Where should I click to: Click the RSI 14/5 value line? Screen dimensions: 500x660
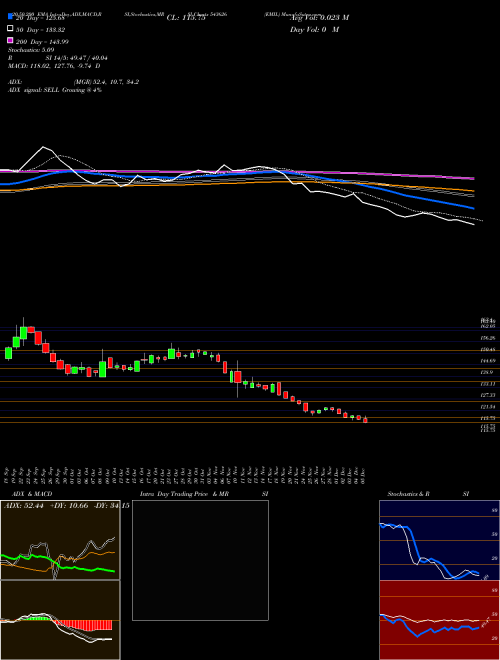tap(58, 58)
